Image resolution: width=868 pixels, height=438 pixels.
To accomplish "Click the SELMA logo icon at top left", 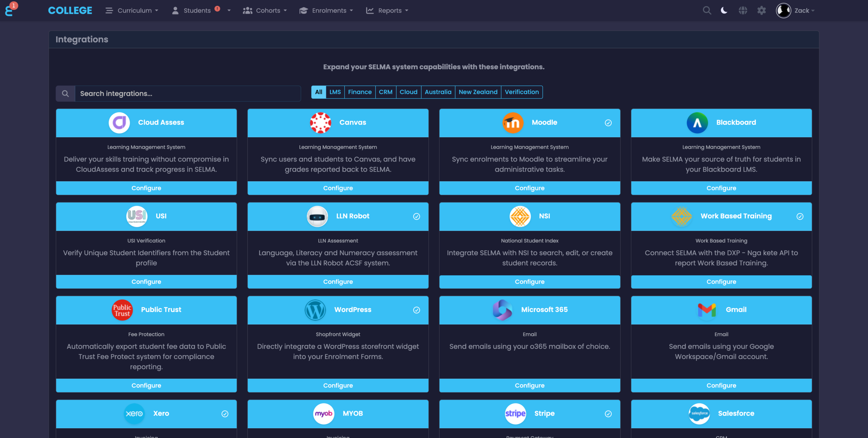I will (x=10, y=10).
